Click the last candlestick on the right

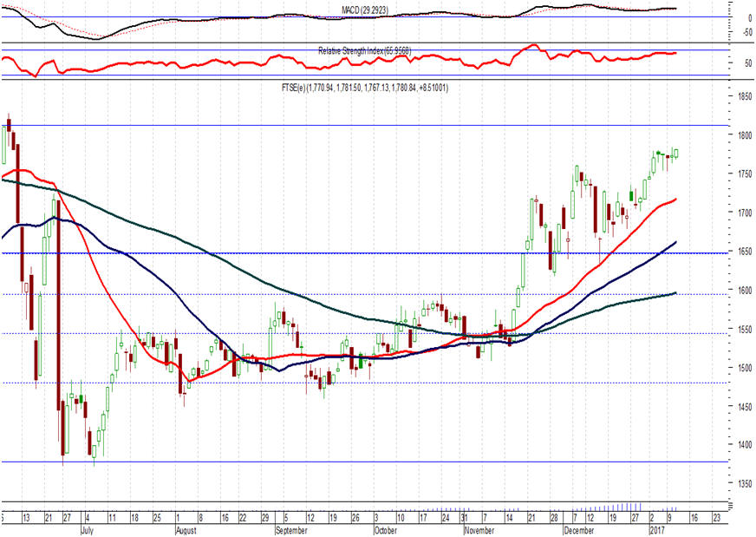tap(676, 153)
